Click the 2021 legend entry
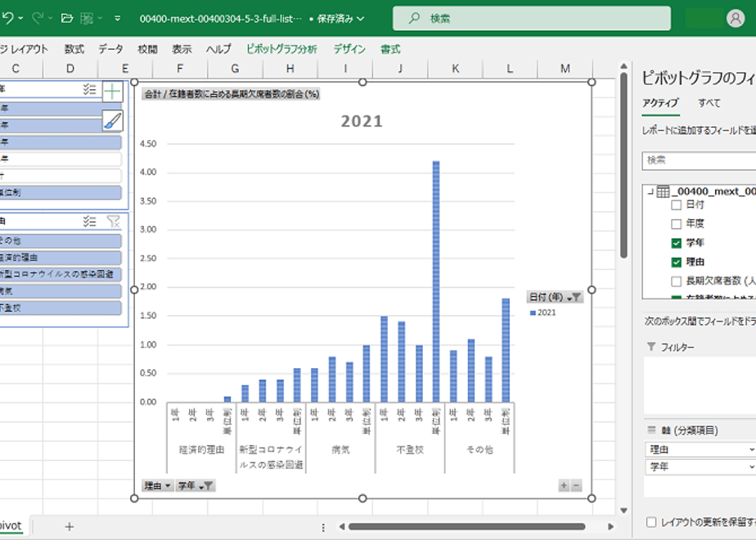Viewport: 756px width, 540px height. point(543,313)
